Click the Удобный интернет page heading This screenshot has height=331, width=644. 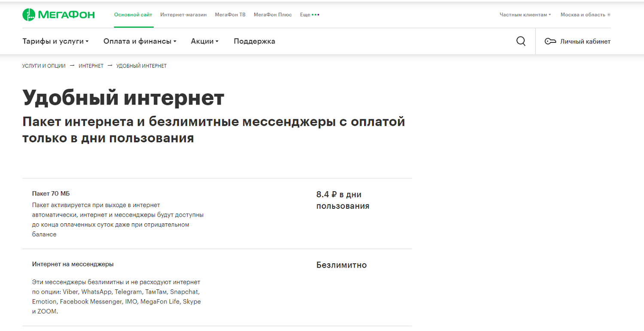point(123,98)
